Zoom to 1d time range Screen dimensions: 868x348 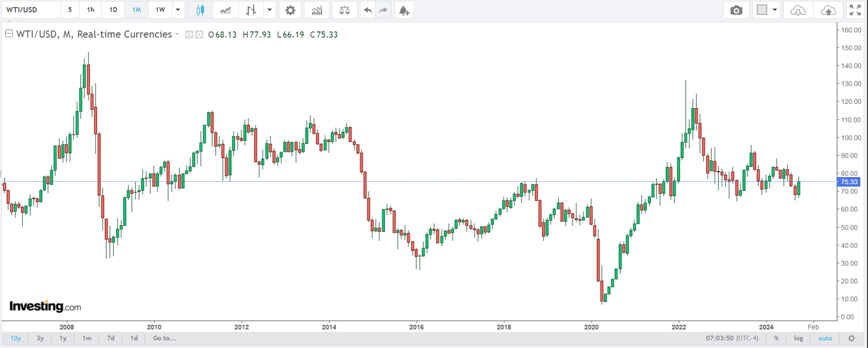[134, 338]
